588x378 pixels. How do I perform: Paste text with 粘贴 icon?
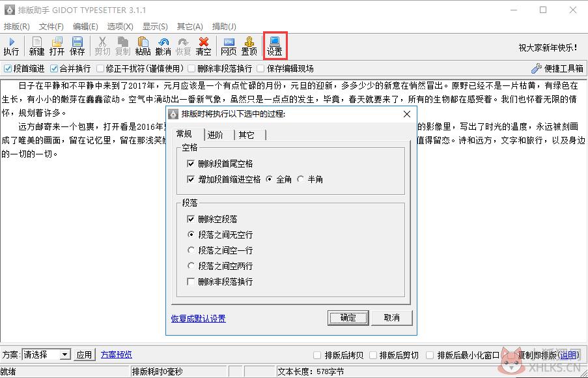click(143, 46)
